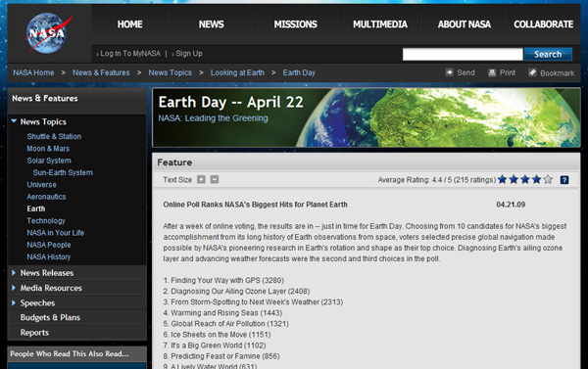Viewport: 588px width, 369px height.
Task: Click the article headline about Online Poll
Action: [x=256, y=205]
